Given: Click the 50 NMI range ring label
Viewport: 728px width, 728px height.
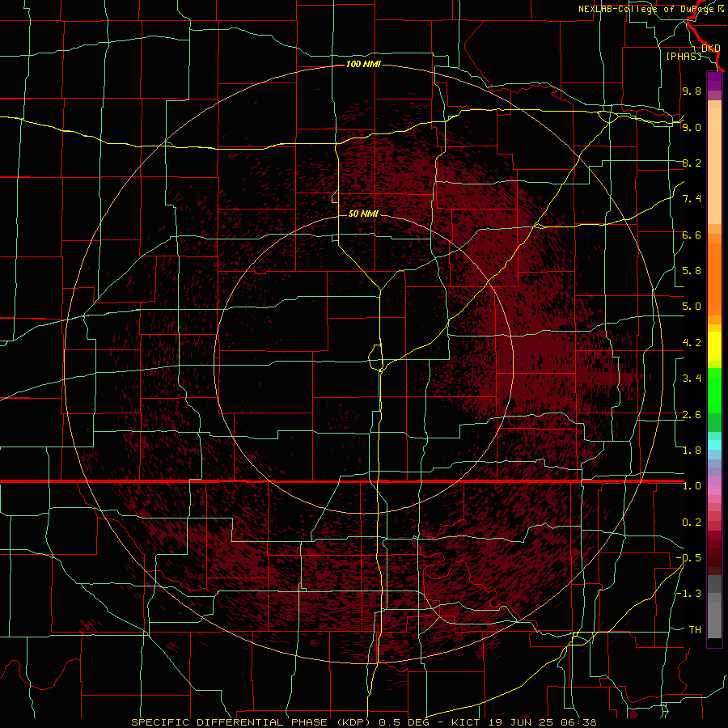Looking at the screenshot, I should 363,214.
